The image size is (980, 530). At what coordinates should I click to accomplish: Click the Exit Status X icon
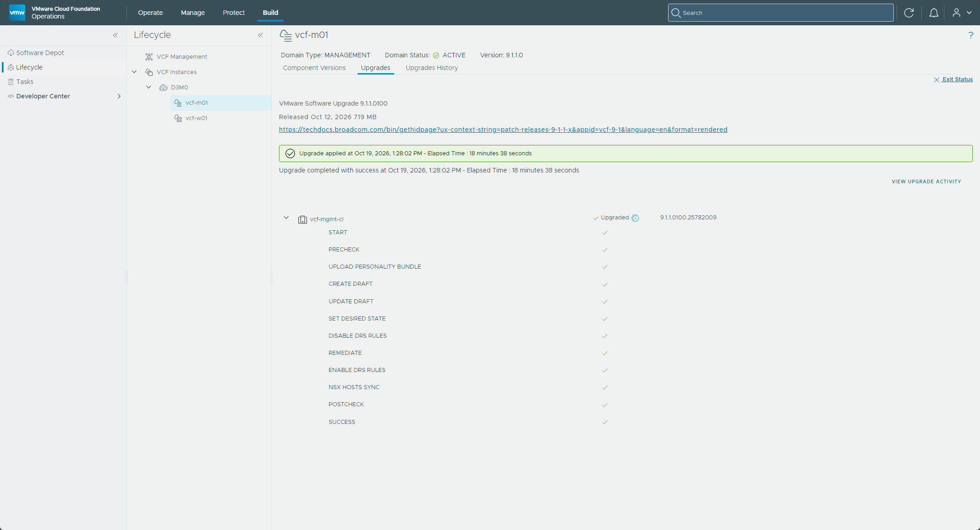point(937,79)
